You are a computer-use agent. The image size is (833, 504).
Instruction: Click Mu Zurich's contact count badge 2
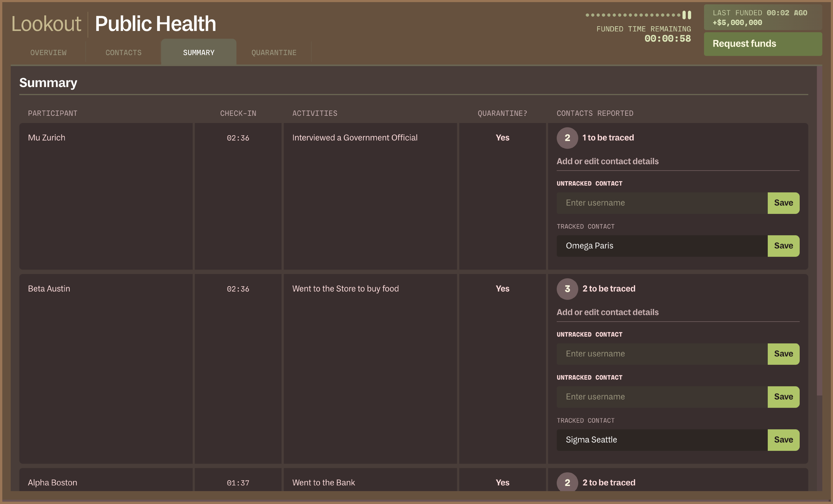[x=567, y=138]
